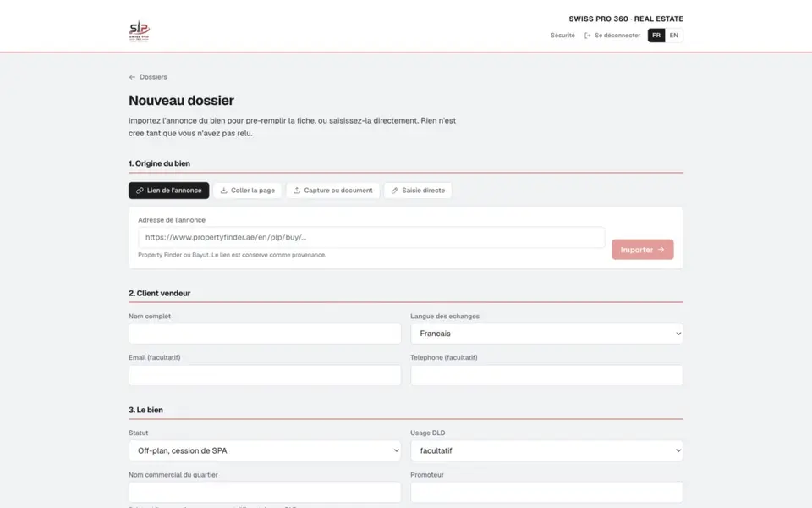Click the Importer button
Image resolution: width=812 pixels, height=508 pixels.
[642, 249]
